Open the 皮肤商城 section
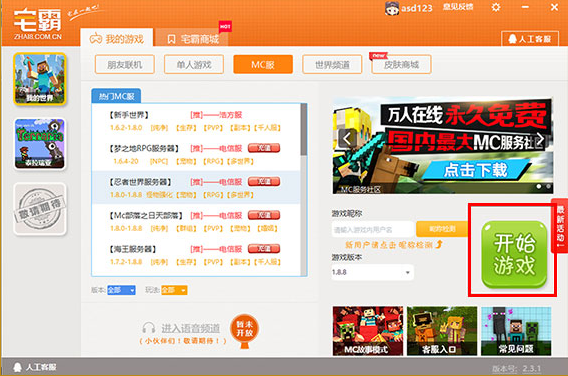 (x=401, y=64)
